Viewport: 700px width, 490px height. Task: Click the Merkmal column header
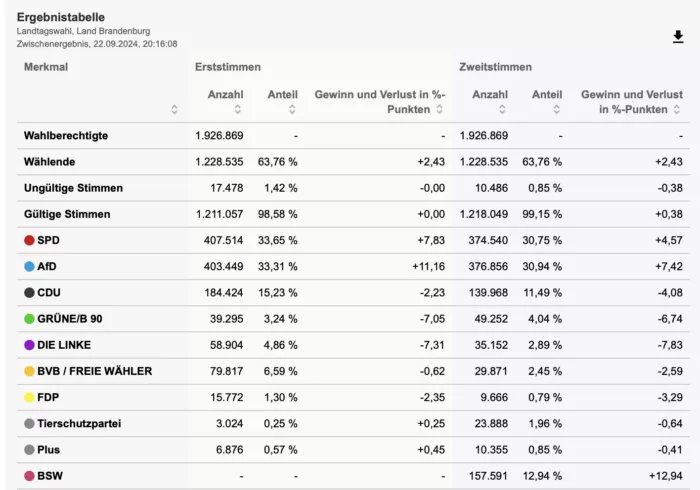point(46,67)
